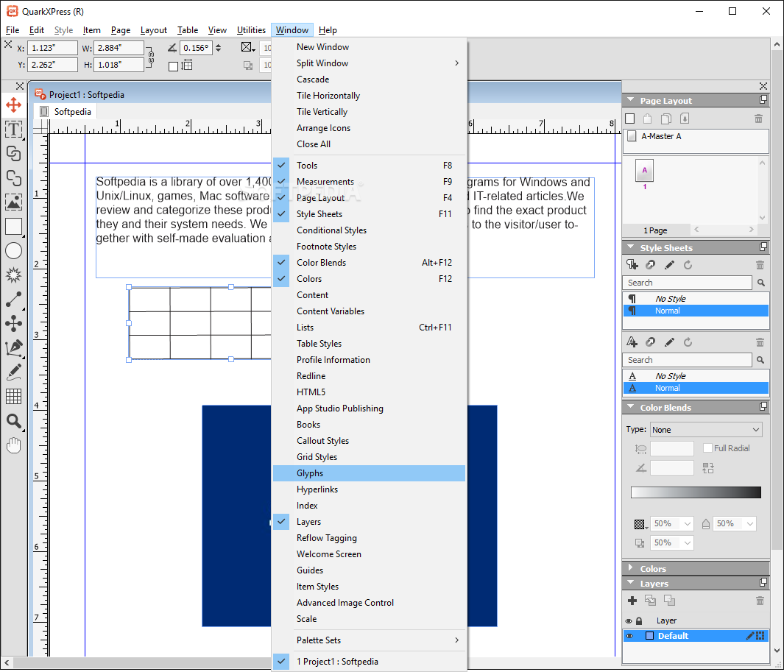Toggle Color Blends palette in Window menu
The image size is (784, 672).
[369, 263]
